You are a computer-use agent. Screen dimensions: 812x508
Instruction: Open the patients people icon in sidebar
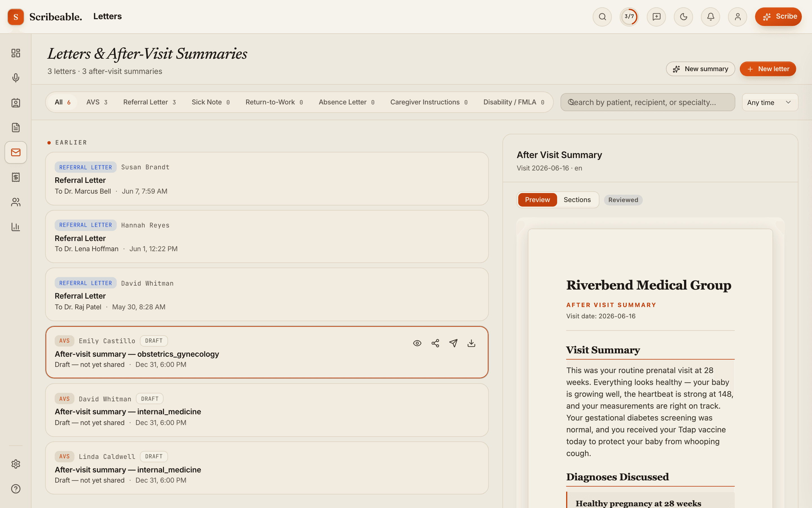pos(16,202)
